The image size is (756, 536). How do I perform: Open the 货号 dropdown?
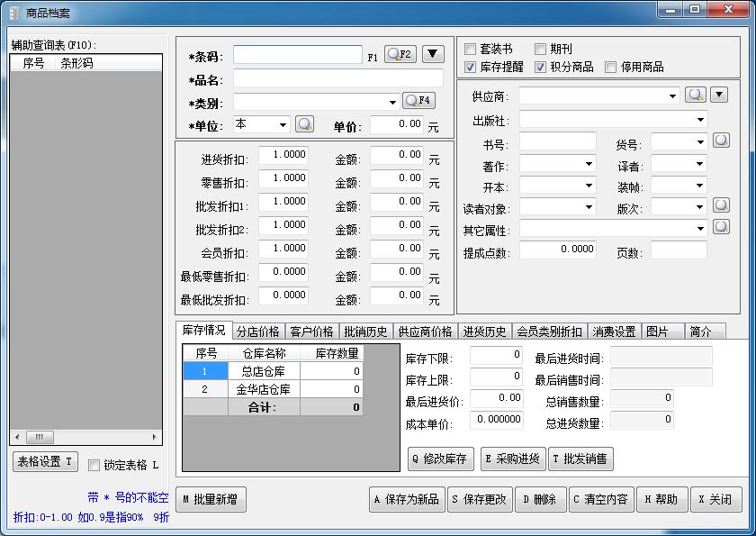(x=700, y=142)
